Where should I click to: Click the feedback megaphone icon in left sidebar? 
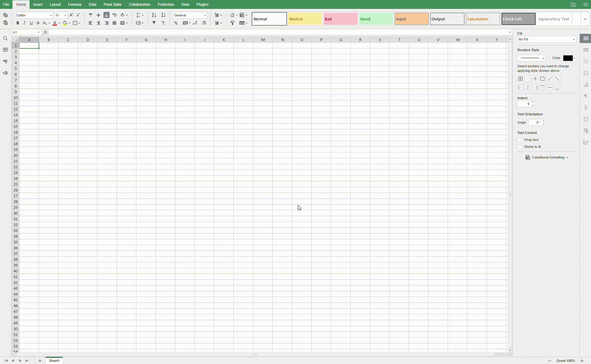tap(5, 73)
